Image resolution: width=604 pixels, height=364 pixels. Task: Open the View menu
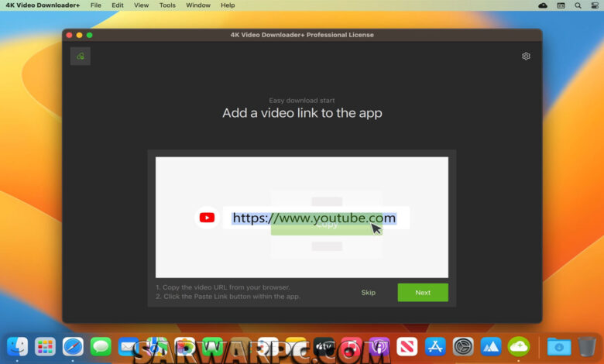141,5
